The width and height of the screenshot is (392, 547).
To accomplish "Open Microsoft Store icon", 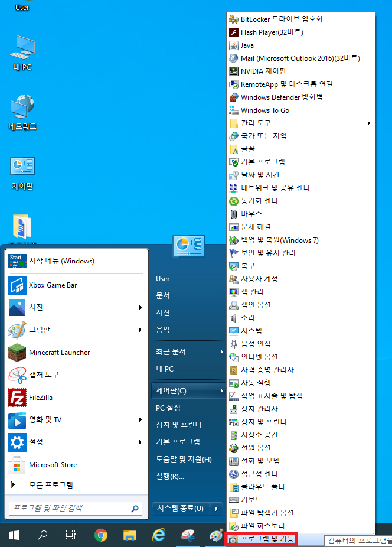I will (x=17, y=465).
